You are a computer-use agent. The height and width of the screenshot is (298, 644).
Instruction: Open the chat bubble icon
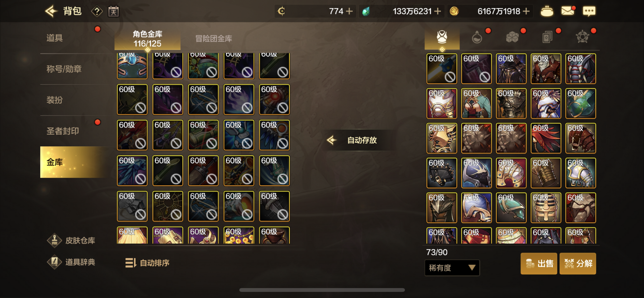[x=589, y=11]
